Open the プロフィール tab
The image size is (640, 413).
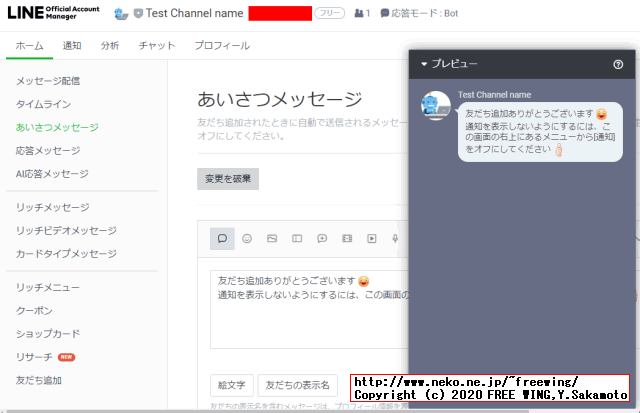[x=222, y=46]
